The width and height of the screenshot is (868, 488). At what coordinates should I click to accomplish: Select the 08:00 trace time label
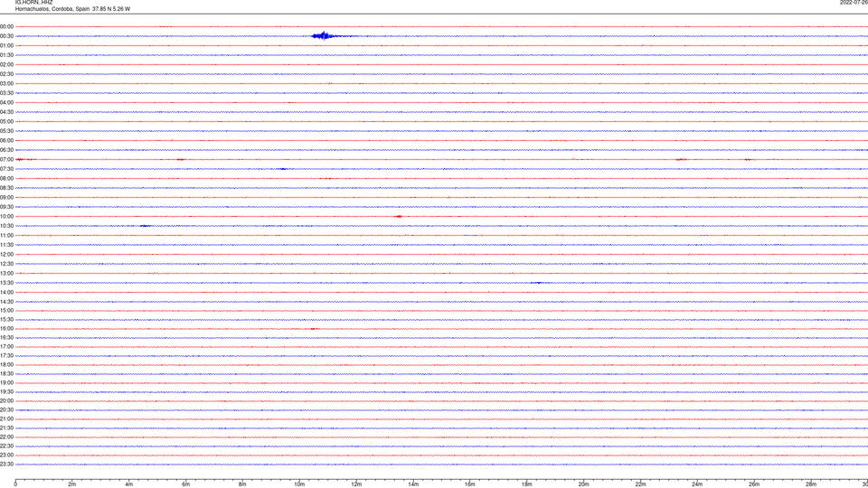point(6,178)
